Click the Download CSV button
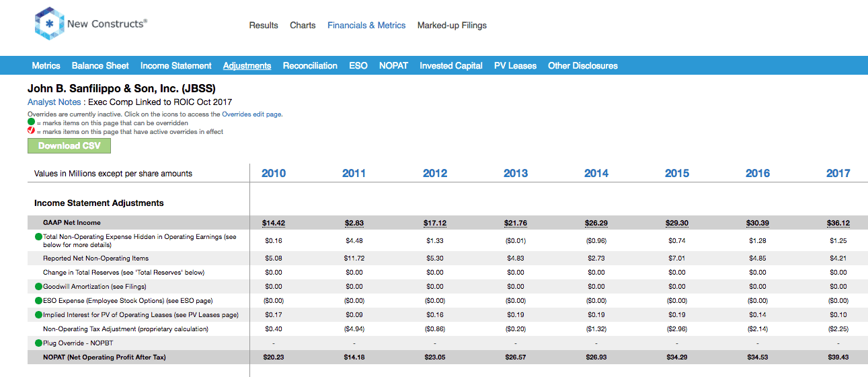868x377 pixels. (69, 146)
